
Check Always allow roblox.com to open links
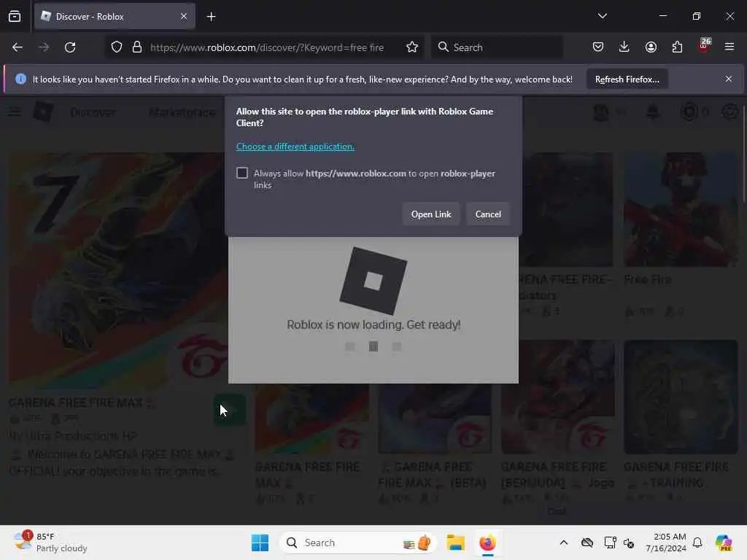[242, 173]
